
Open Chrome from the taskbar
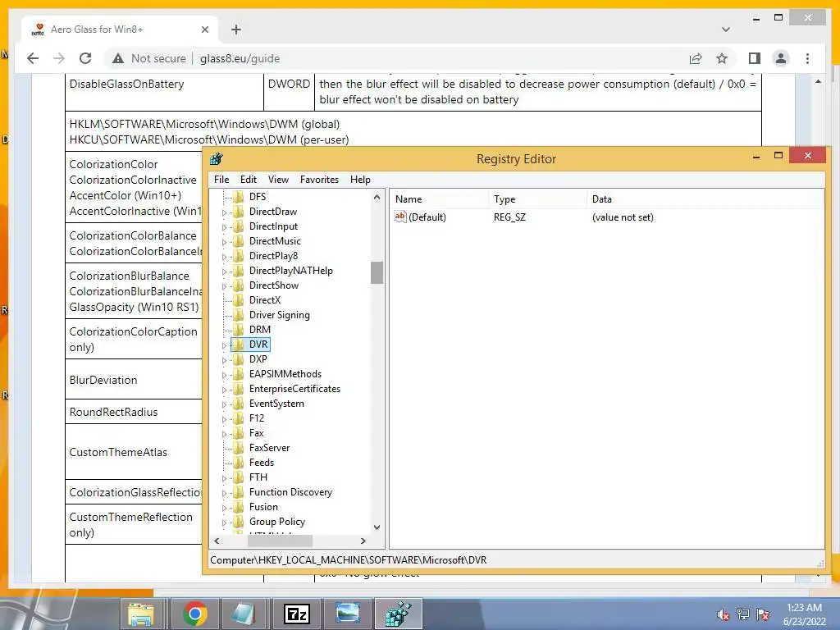tap(194, 614)
